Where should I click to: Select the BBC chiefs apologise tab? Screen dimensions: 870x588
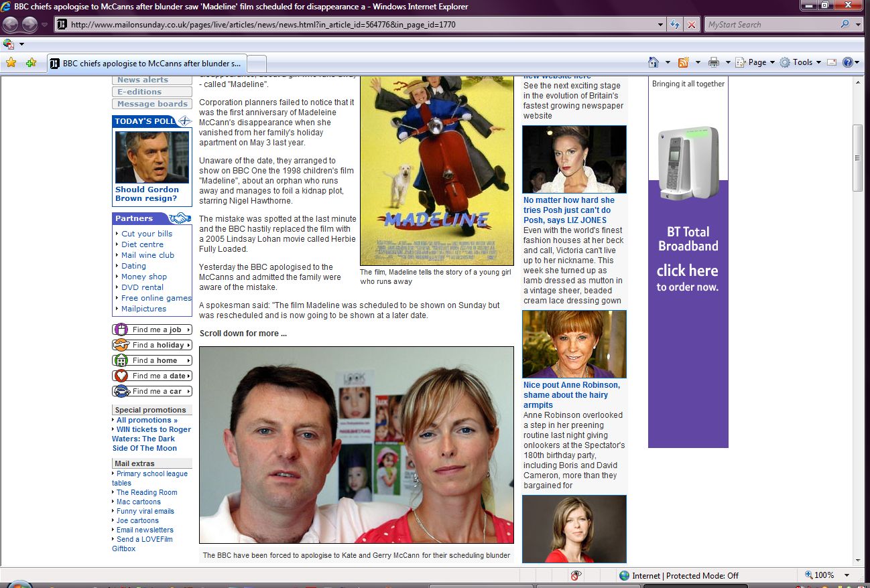(x=147, y=64)
